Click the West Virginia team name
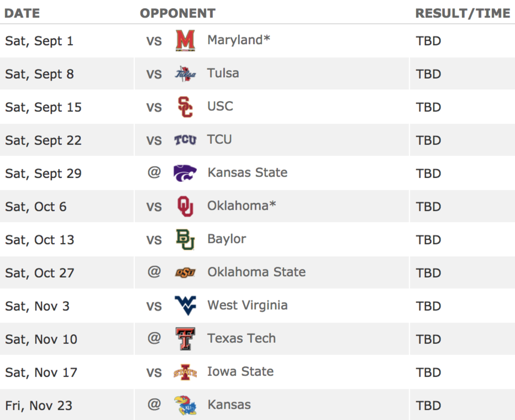This screenshot has height=420, width=515. click(x=248, y=305)
